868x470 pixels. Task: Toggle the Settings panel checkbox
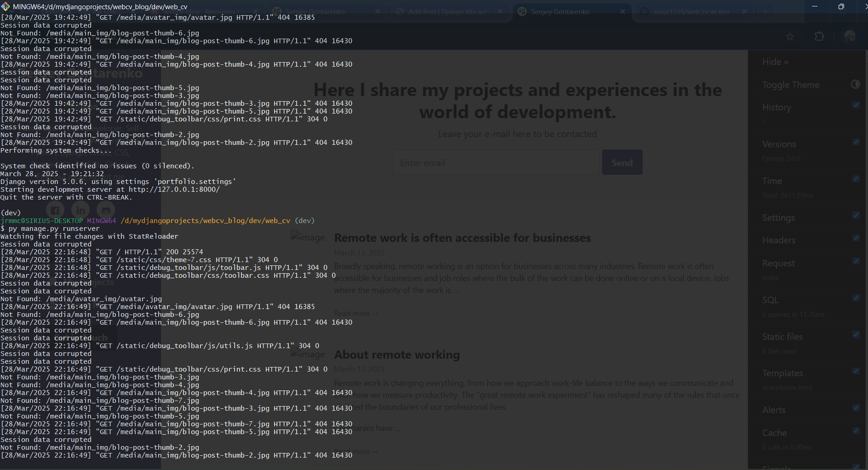pos(856,215)
